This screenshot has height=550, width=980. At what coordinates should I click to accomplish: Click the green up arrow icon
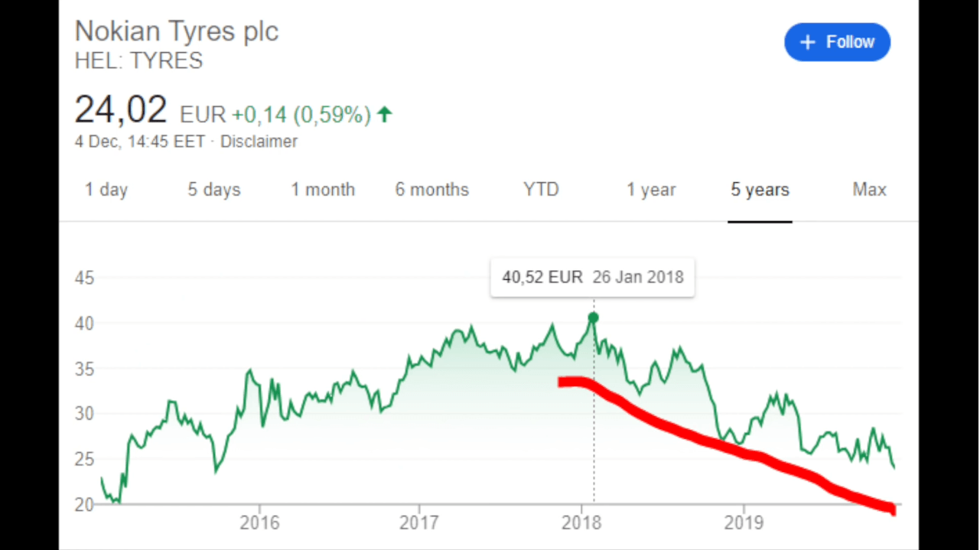385,115
